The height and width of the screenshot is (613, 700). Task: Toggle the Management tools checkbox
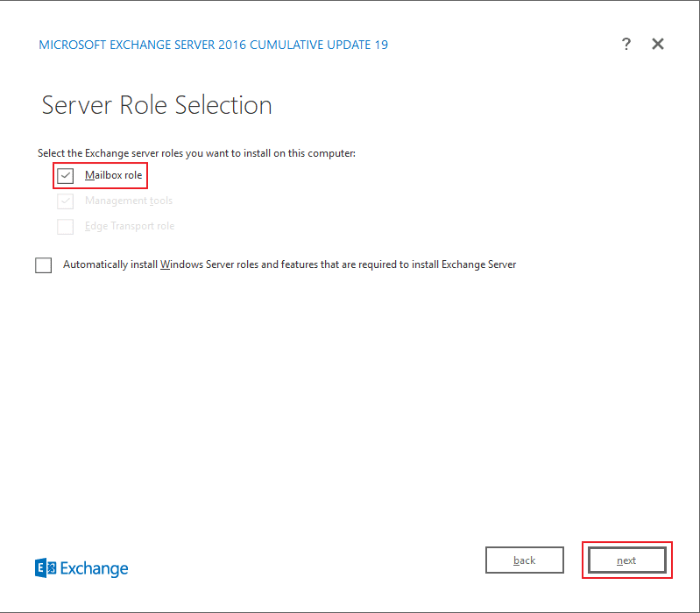[x=65, y=201]
